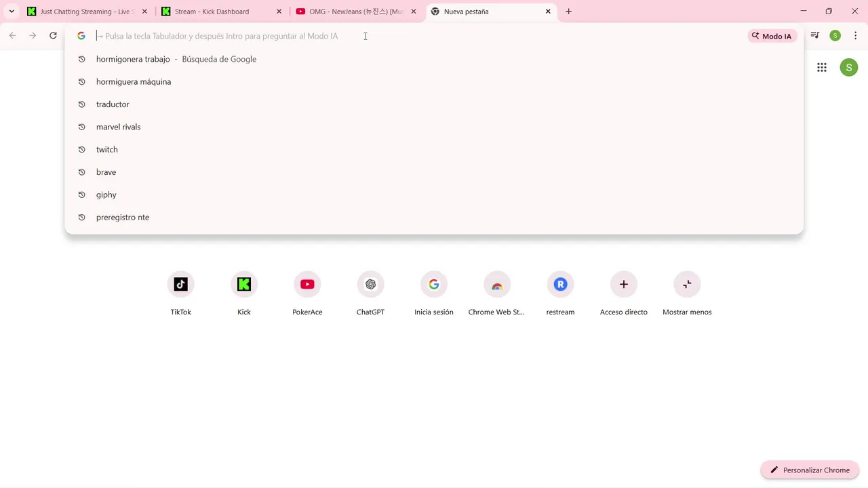Close the Nueva pestaña tab
This screenshot has width=868, height=488.
tap(548, 12)
